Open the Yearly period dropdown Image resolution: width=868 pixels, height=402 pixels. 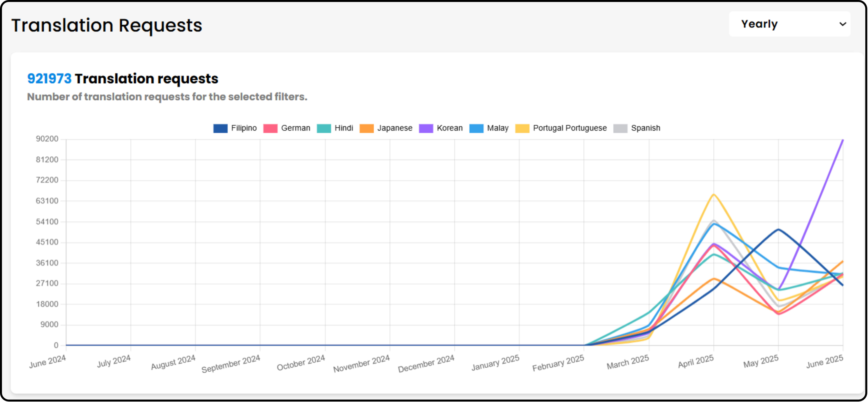[790, 24]
